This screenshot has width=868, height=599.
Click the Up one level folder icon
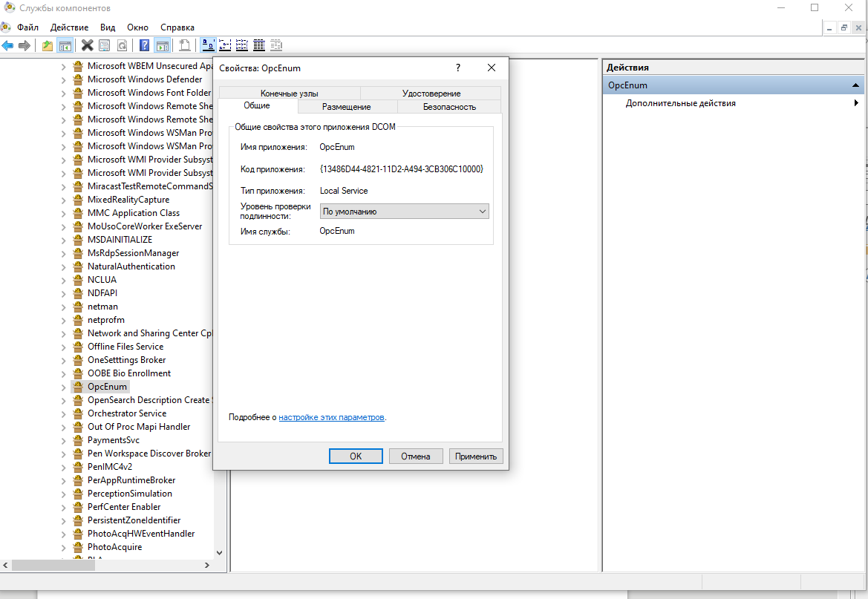tap(48, 45)
